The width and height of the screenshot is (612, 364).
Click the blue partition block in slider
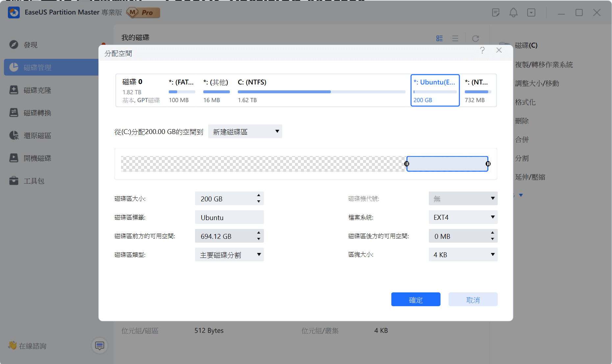point(447,164)
